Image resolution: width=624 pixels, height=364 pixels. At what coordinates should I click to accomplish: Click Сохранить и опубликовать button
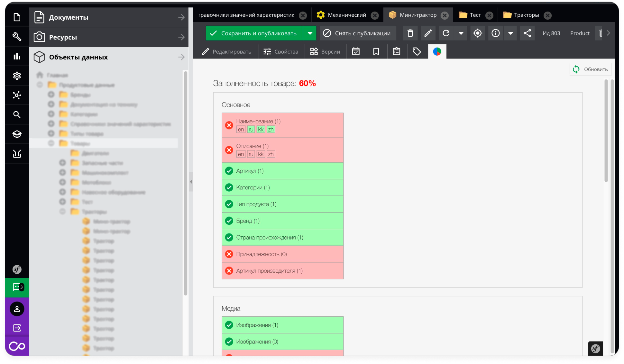point(254,33)
